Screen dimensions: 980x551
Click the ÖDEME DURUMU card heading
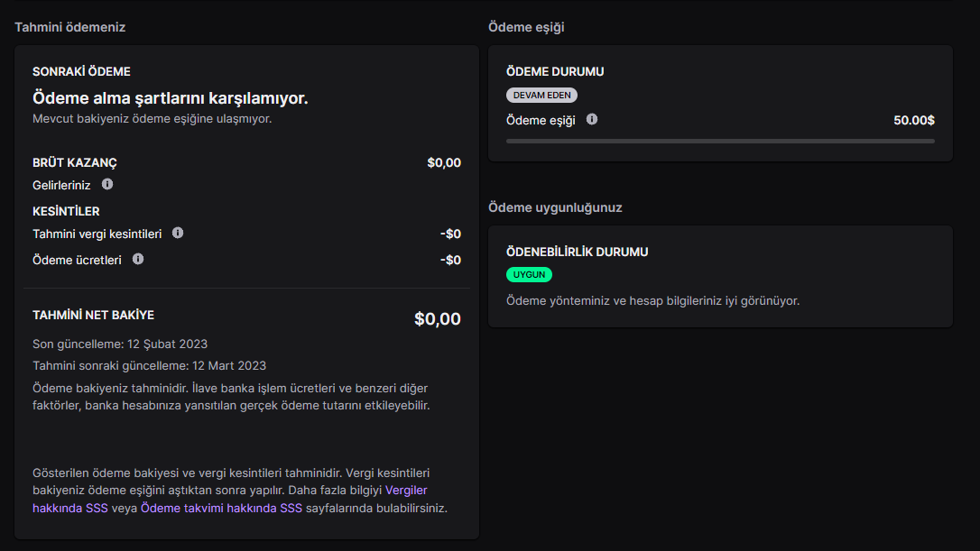[555, 71]
